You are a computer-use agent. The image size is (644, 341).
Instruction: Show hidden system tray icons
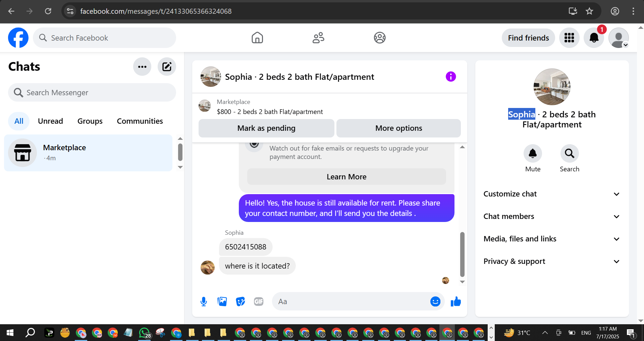(545, 333)
